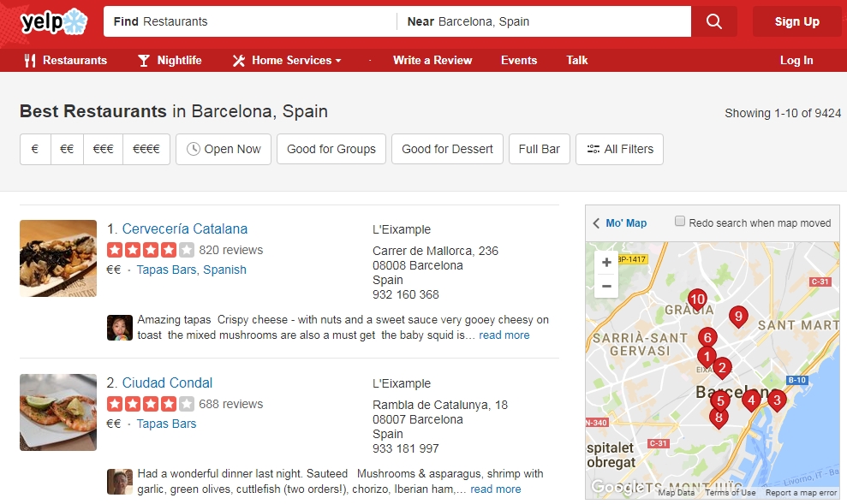
Task: Select map pin number 2
Action: 722,369
